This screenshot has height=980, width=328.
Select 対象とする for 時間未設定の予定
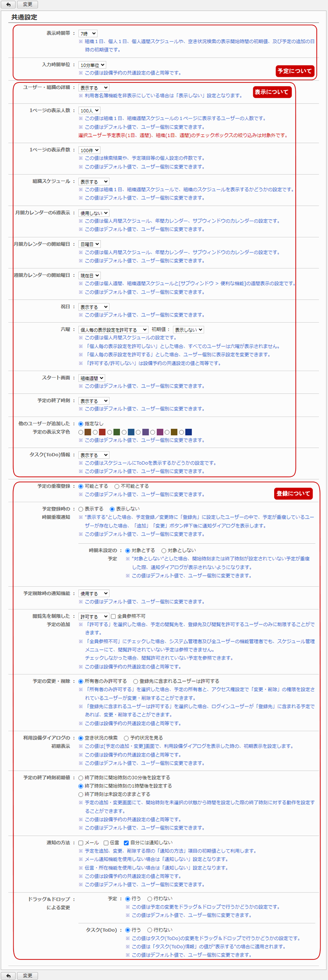click(x=128, y=550)
